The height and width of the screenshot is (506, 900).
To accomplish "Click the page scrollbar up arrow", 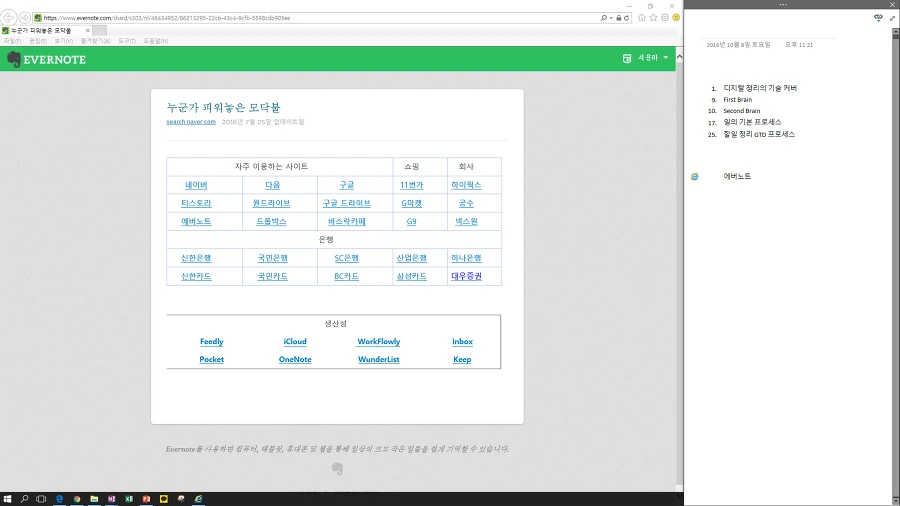I will point(680,57).
